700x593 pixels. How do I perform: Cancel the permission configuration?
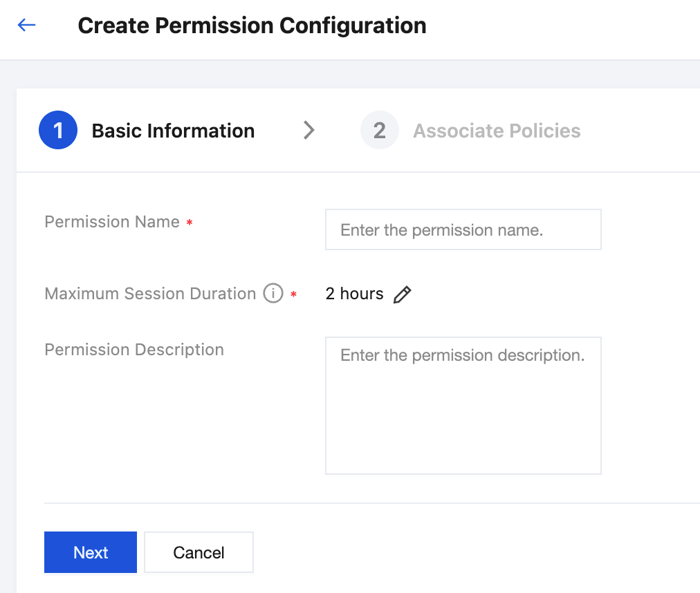[x=199, y=552]
